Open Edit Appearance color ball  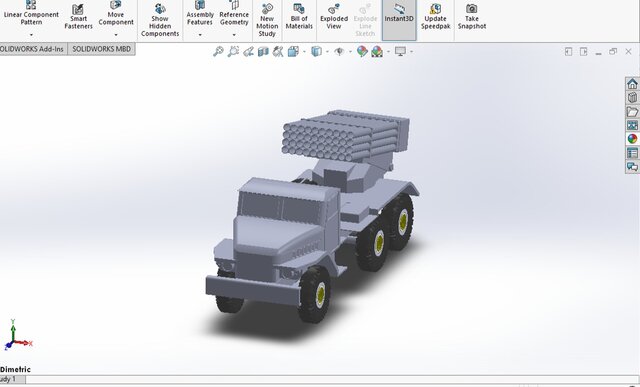click(362, 51)
